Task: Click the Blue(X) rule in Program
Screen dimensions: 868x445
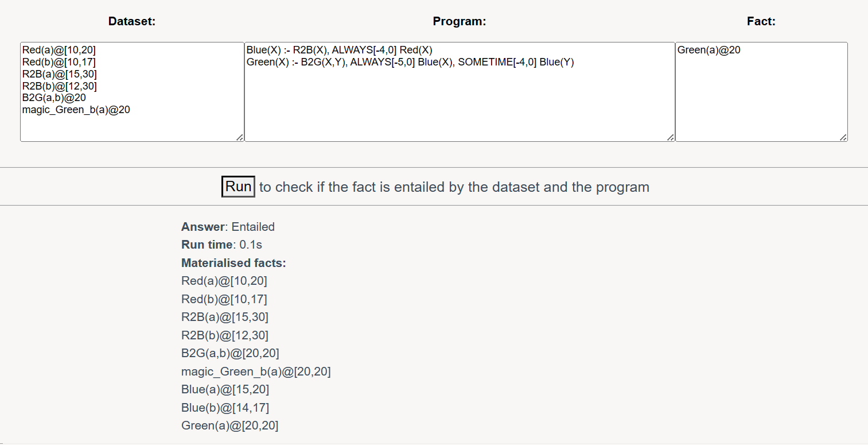Action: pos(339,50)
